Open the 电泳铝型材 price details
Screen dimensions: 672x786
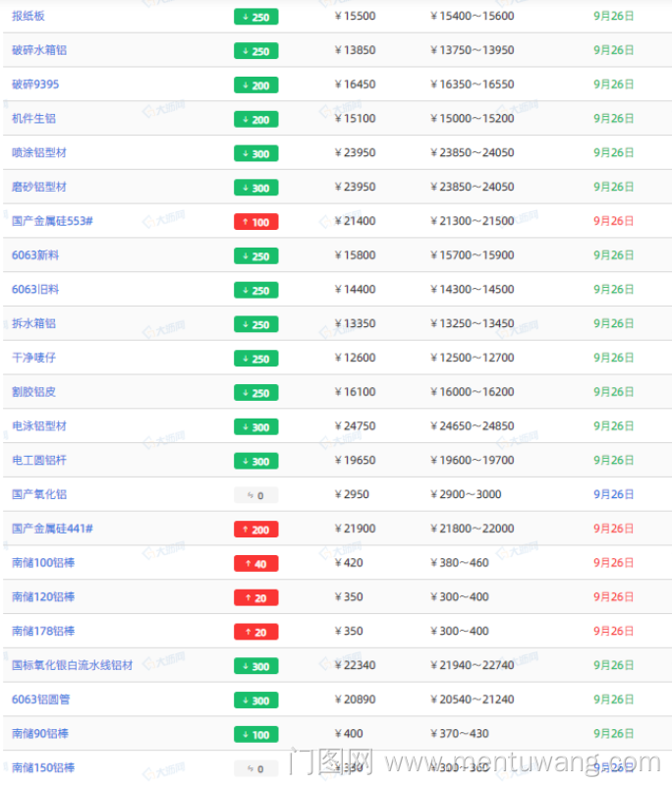pos(39,426)
